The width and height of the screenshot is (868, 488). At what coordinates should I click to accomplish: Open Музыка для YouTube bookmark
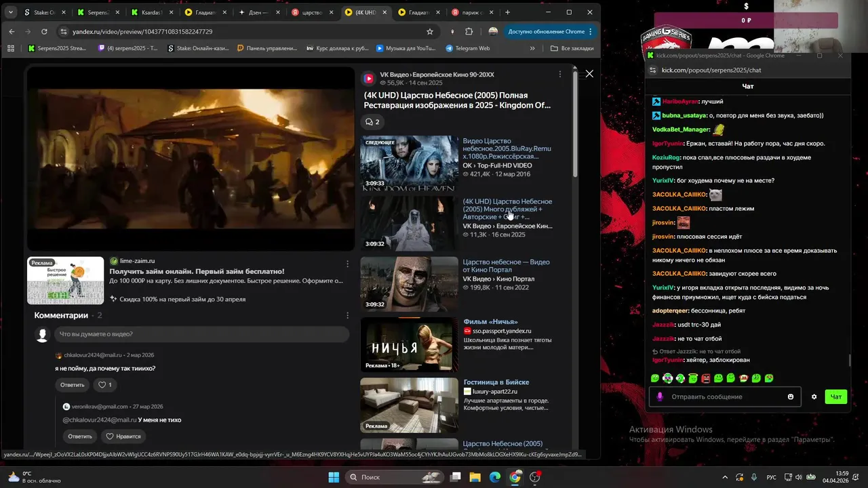(x=405, y=48)
